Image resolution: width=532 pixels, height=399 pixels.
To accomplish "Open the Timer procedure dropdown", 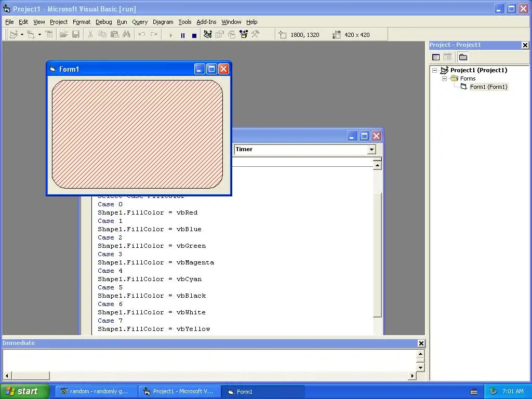I will [x=371, y=149].
